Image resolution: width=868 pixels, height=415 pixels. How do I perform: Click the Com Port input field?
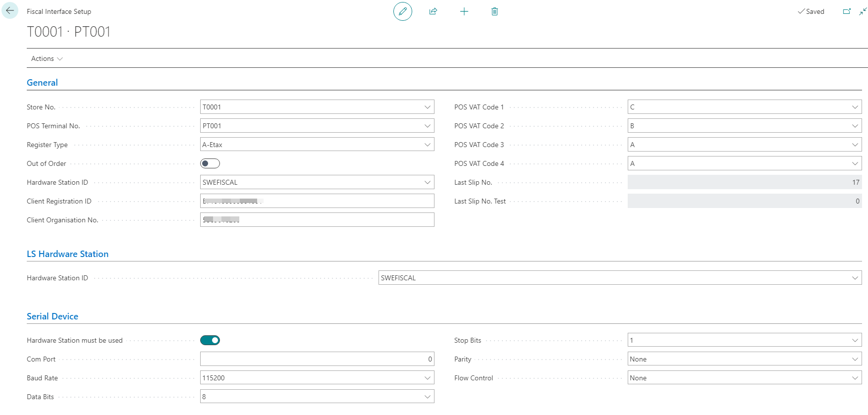coord(317,359)
